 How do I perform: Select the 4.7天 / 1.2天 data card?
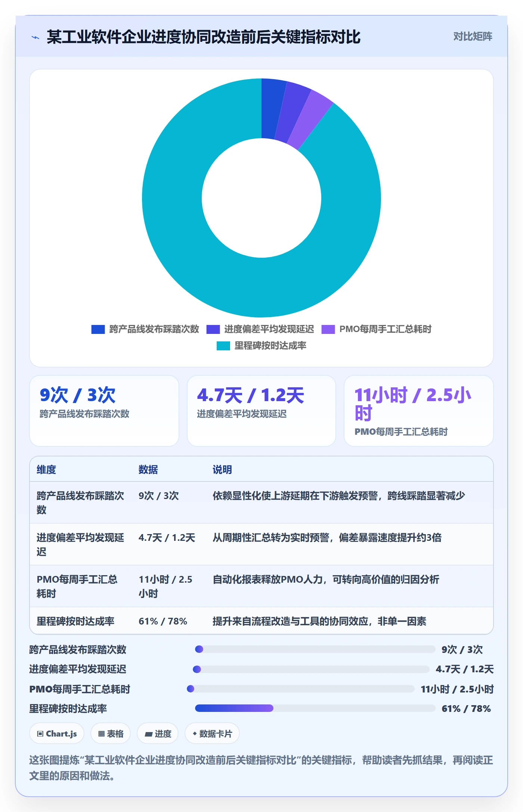[x=261, y=411]
